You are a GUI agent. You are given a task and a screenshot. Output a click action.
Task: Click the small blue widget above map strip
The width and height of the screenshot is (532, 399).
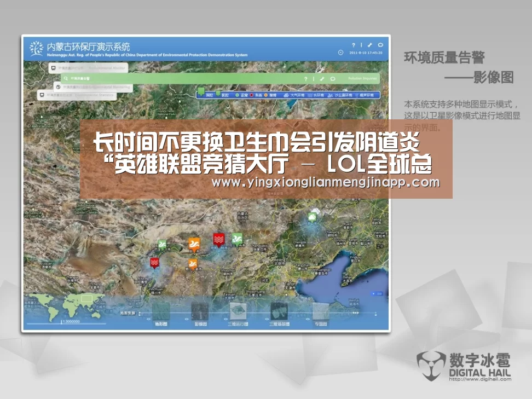point(377,293)
